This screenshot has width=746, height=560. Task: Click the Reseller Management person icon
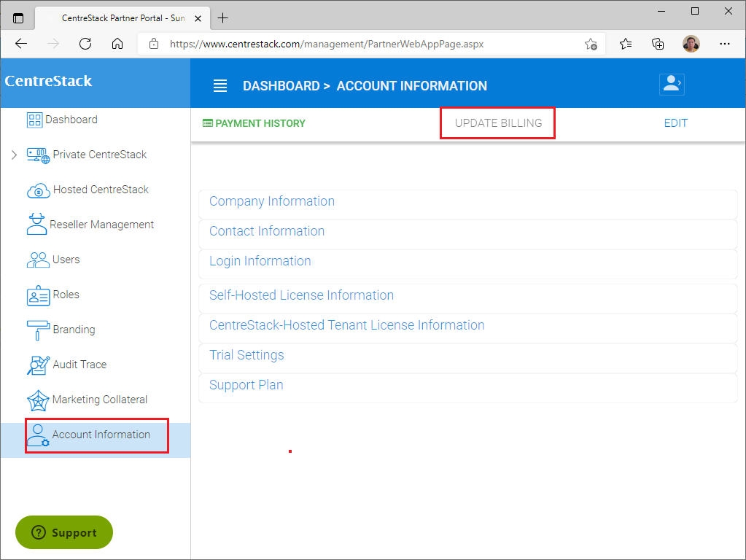(36, 224)
